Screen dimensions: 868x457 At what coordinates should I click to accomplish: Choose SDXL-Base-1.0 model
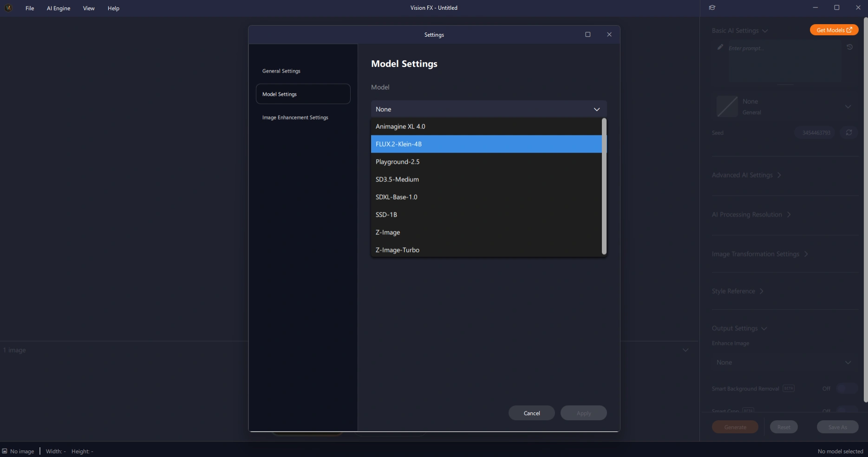(x=486, y=197)
